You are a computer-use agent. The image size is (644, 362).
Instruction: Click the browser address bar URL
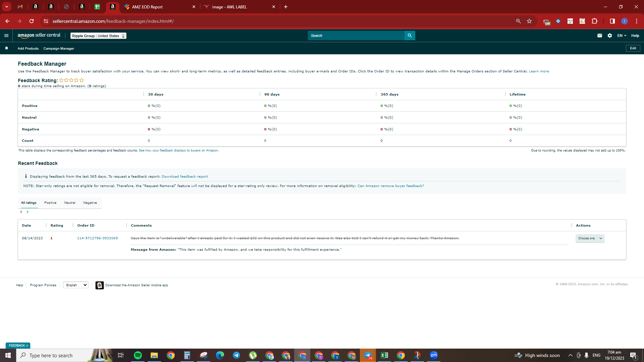[113, 21]
